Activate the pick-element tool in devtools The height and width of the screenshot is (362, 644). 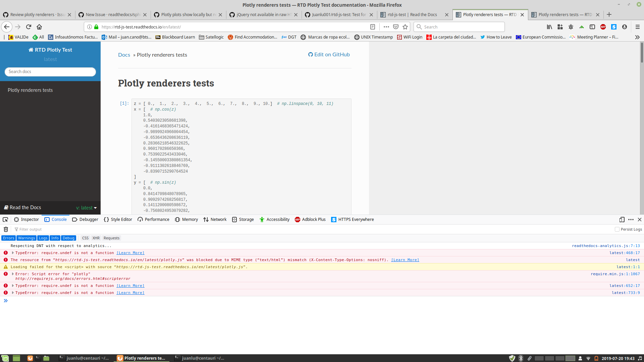5,220
